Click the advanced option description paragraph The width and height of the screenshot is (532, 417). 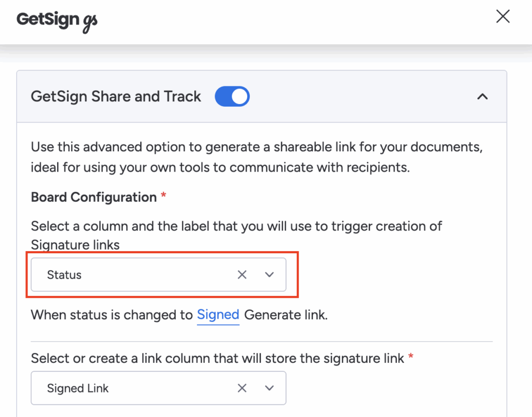pos(257,157)
